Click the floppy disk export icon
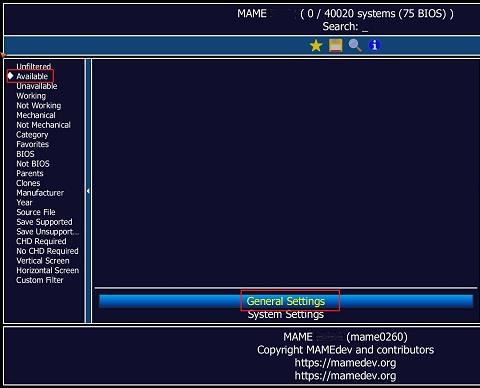 coord(335,45)
